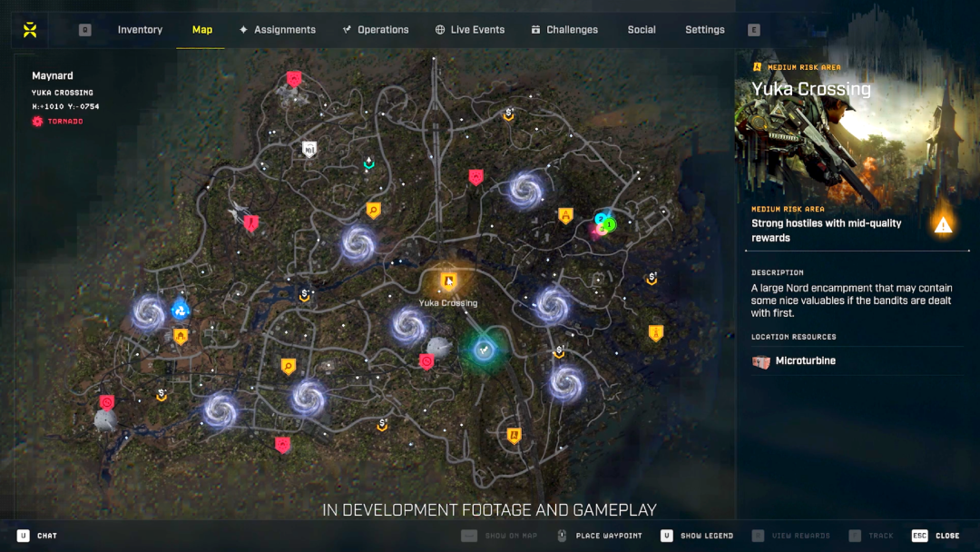Screen dimensions: 980x552
Task: Click the E next-tab key icon
Action: (x=754, y=29)
